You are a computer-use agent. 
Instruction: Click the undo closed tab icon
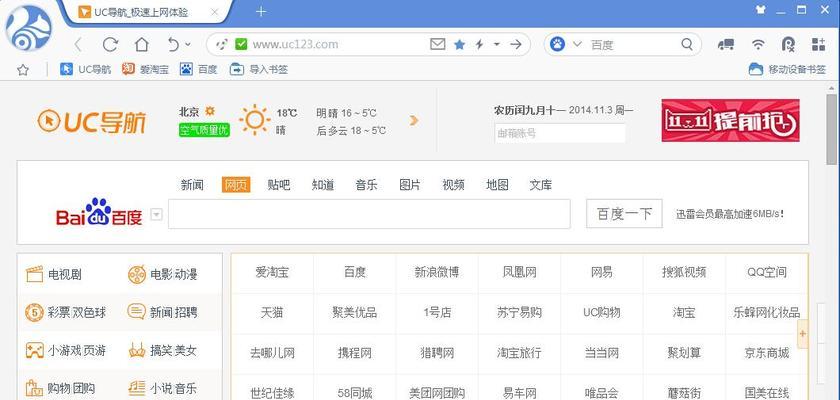click(x=173, y=44)
